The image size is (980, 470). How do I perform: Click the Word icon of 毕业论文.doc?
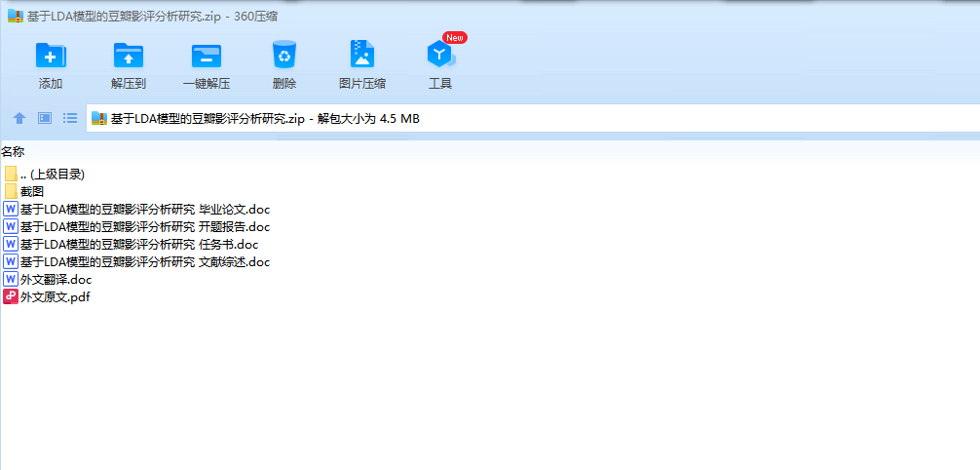11,209
